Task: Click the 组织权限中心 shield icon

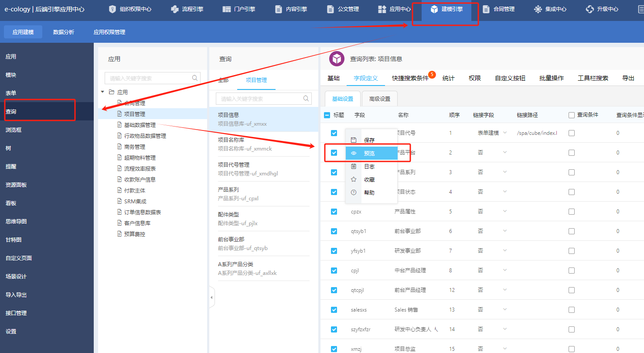Action: point(112,9)
